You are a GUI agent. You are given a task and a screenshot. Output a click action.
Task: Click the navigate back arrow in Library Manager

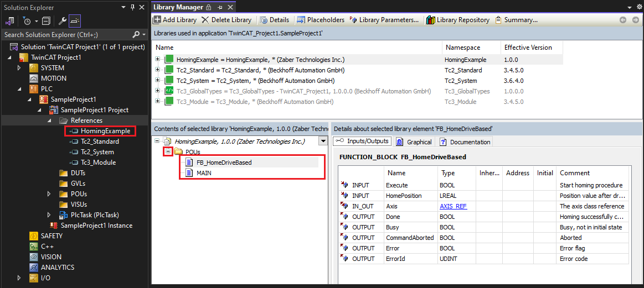click(623, 20)
